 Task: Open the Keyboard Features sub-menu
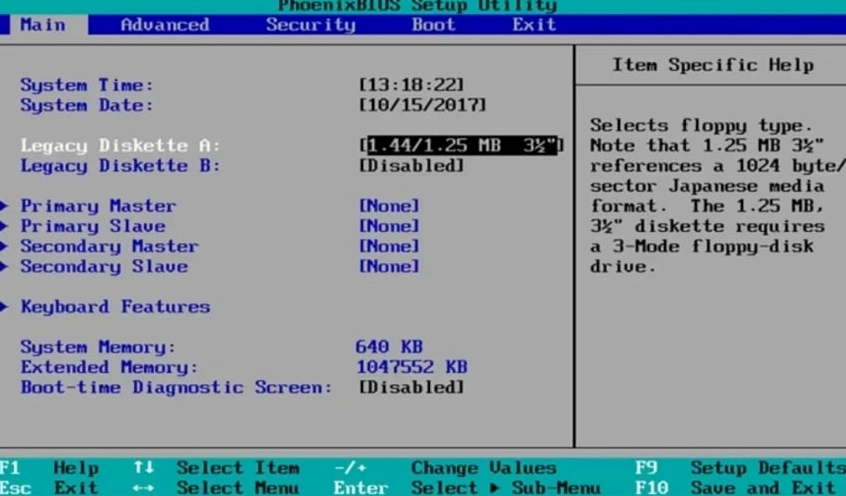(x=115, y=307)
